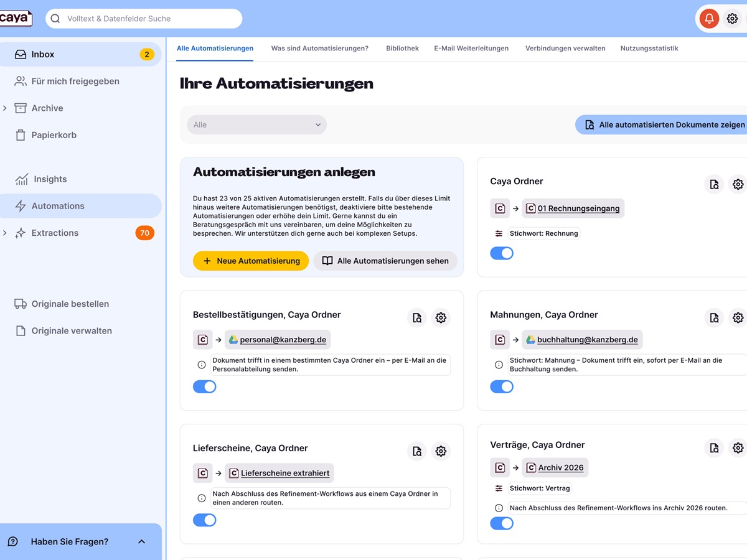Image resolution: width=747 pixels, height=560 pixels.
Task: Open Was sind Automatisierungen? tab
Action: tap(320, 49)
